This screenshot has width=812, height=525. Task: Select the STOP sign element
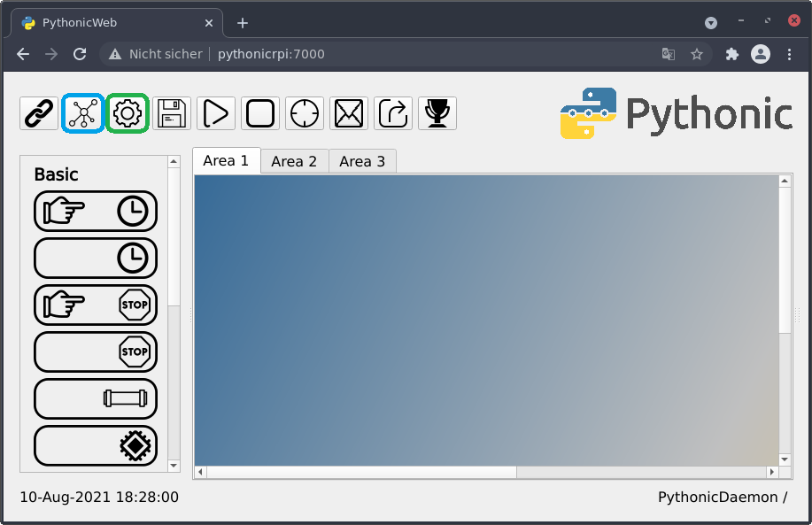pos(95,351)
